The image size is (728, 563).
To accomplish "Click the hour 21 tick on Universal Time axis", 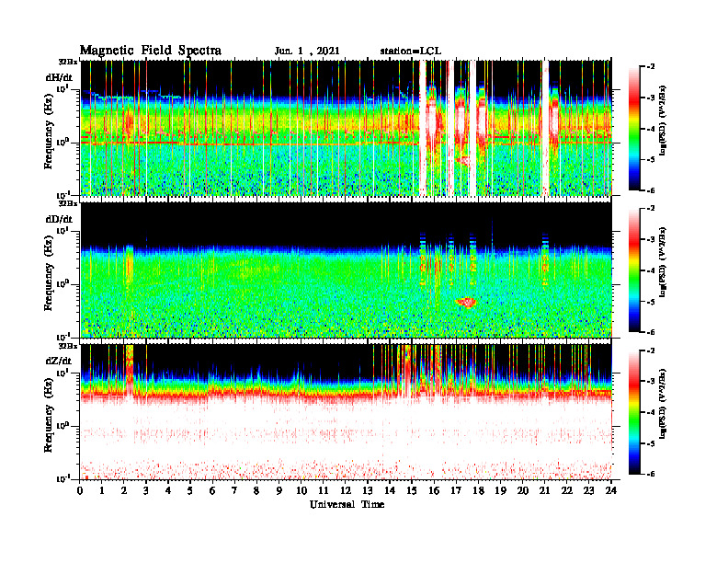I will [544, 491].
